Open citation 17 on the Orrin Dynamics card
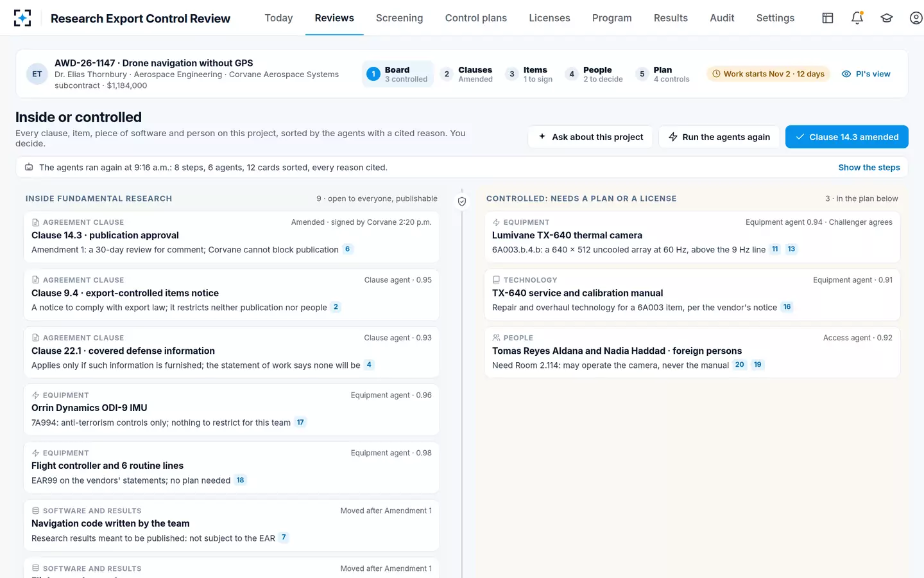Screen dimensions: 924x578 [x=300, y=423]
